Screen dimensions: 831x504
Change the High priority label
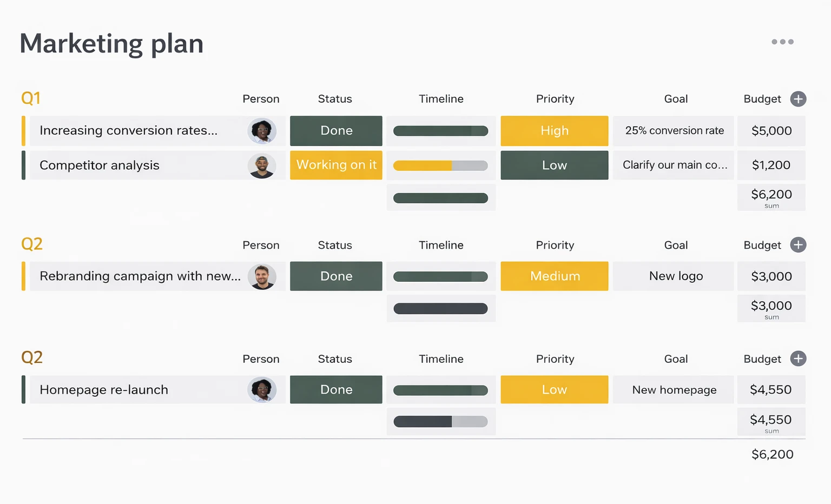554,131
